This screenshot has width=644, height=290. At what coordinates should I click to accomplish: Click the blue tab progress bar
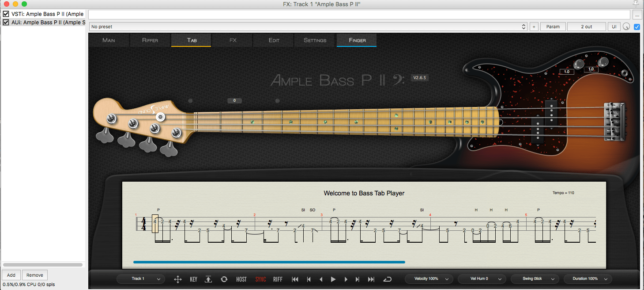click(269, 262)
